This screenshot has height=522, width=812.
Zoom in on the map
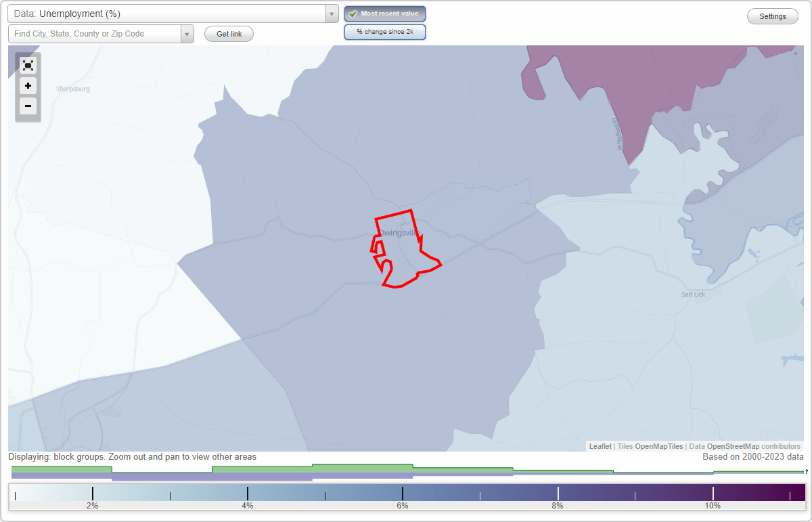pos(28,85)
